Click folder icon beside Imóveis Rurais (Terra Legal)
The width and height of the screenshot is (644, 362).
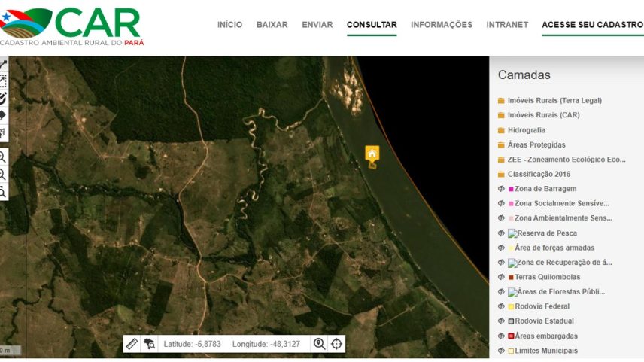[501, 100]
